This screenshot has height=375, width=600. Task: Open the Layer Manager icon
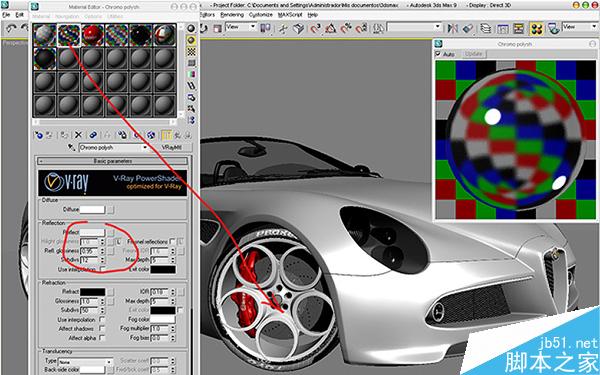(486, 28)
